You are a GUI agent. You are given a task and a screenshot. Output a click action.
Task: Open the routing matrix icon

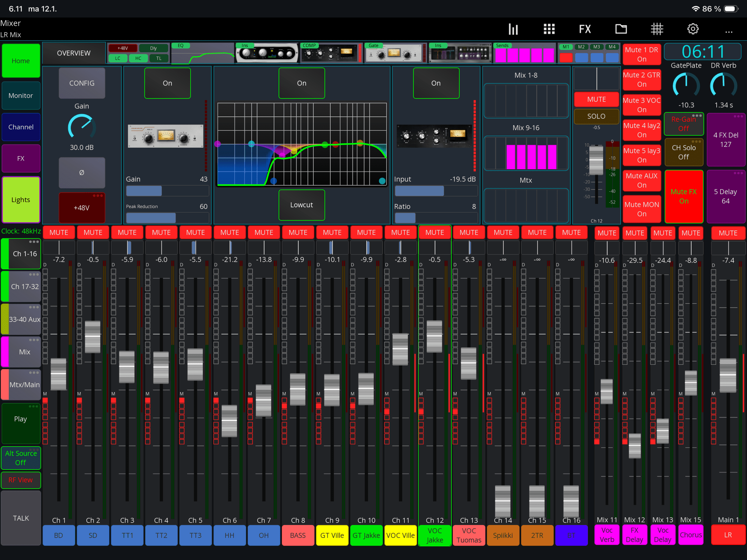657,29
